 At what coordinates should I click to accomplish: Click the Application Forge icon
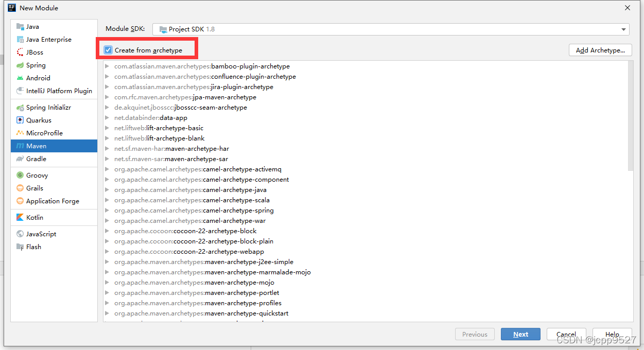pos(20,201)
